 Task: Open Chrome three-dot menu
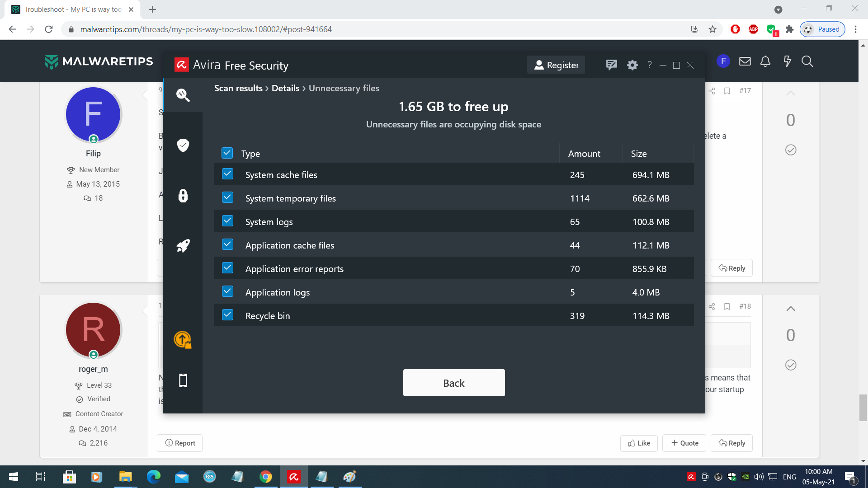(x=855, y=29)
